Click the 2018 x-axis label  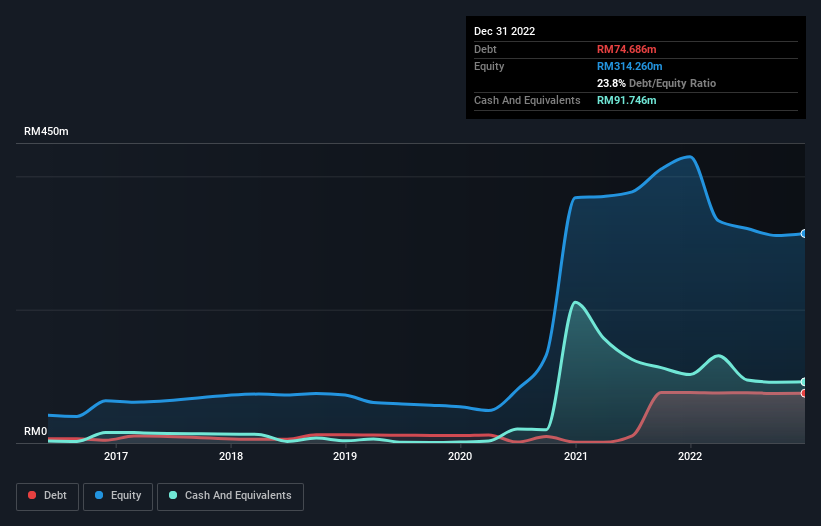[x=231, y=456]
